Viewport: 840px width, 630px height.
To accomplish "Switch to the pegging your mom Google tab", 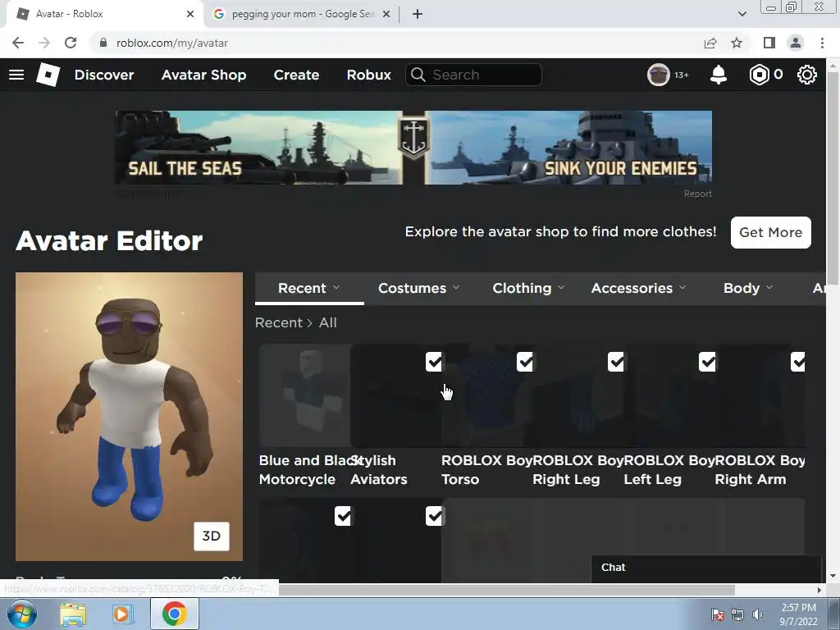I will pos(301,14).
